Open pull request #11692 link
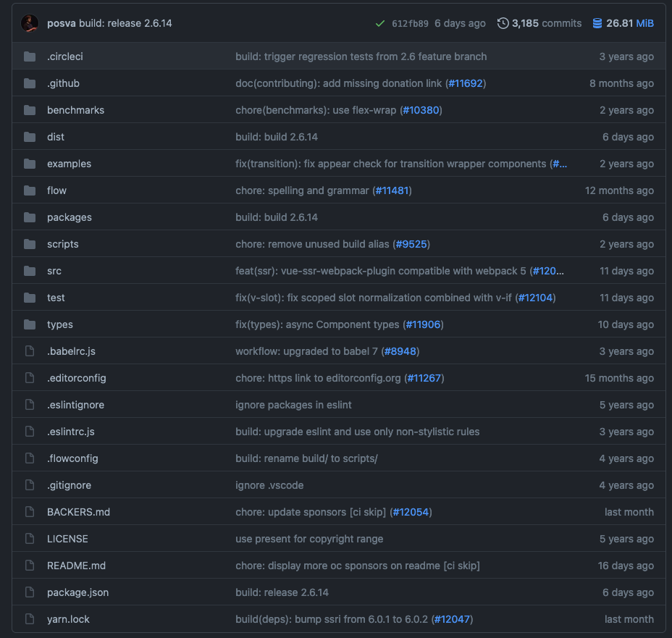This screenshot has width=672, height=638. pyautogui.click(x=465, y=83)
